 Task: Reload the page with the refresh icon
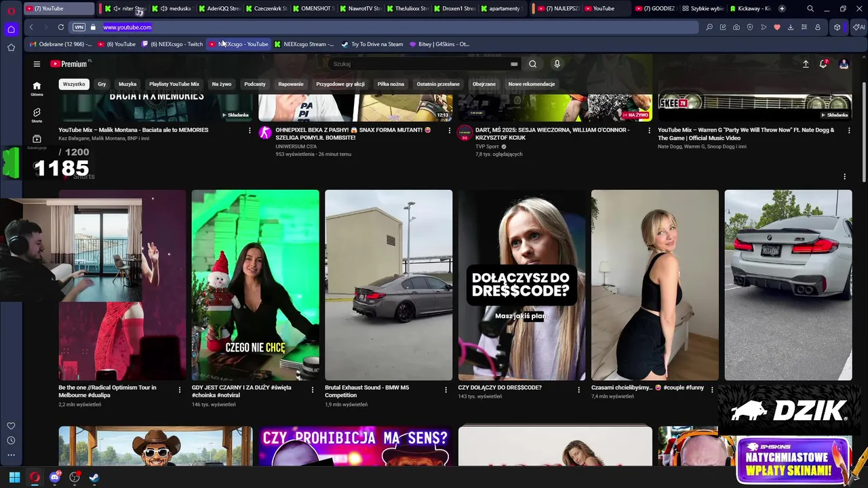click(61, 27)
